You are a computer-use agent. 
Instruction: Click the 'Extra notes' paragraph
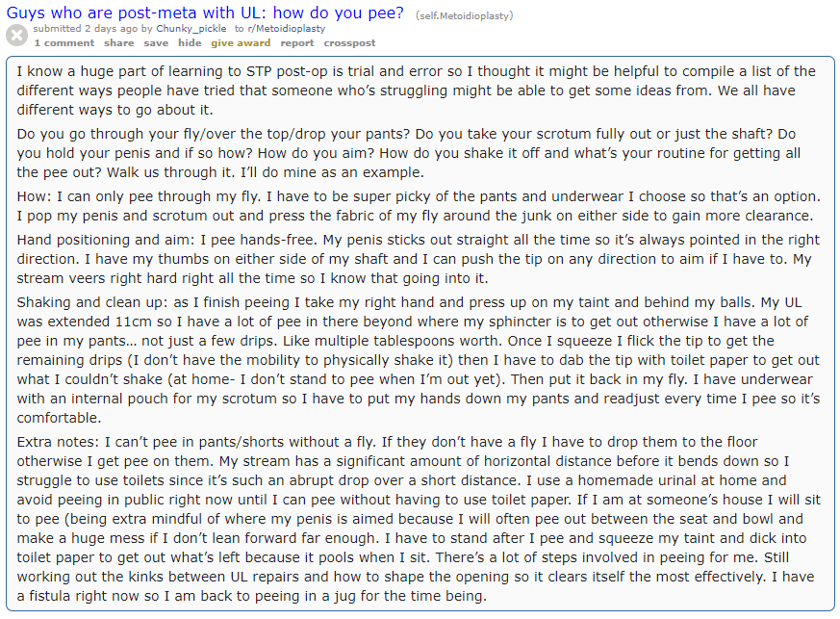414,519
